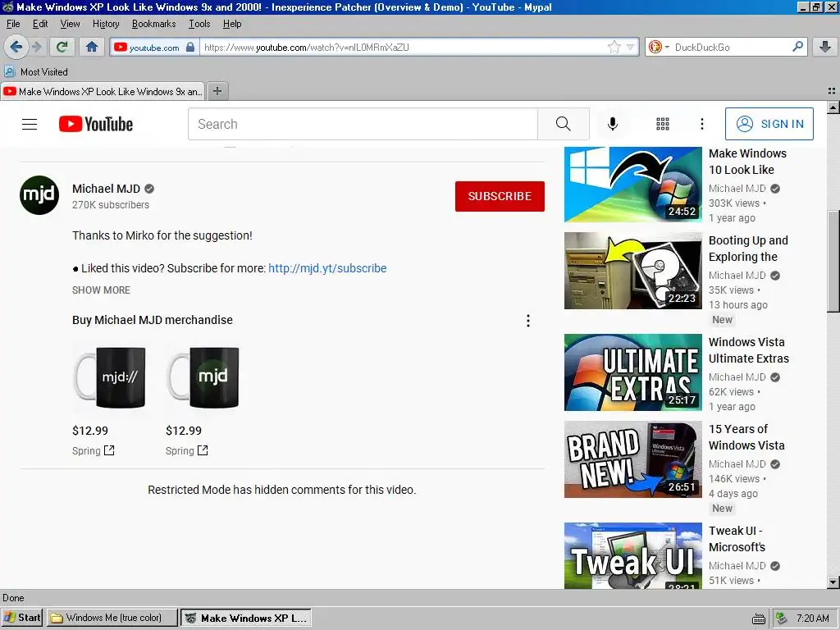Expand description with SHOW MORE
Image resolution: width=840 pixels, height=630 pixels.
[101, 290]
